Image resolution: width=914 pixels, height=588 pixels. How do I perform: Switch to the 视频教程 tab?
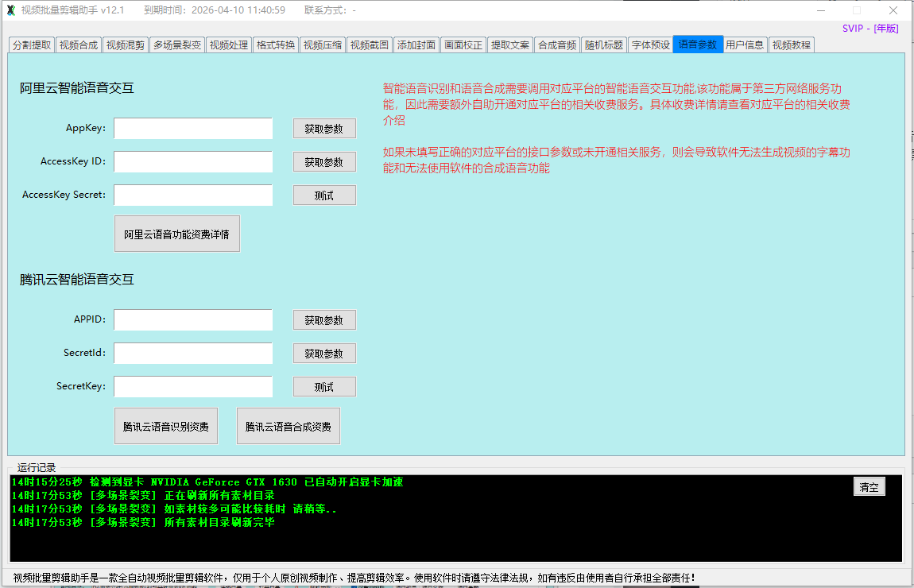[x=791, y=45]
